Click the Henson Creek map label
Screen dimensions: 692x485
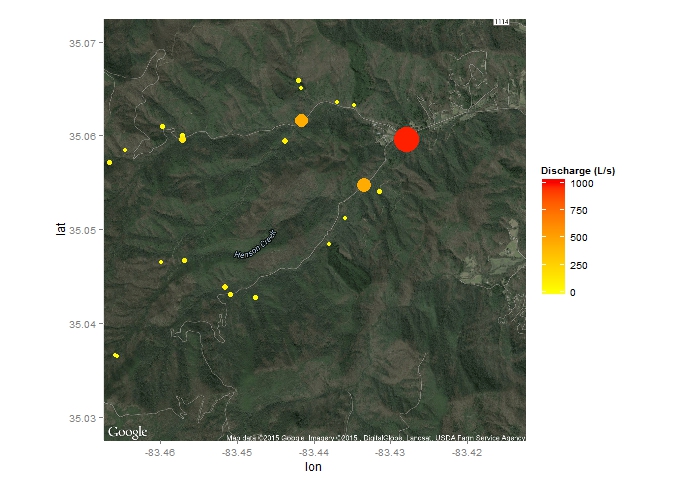click(254, 246)
